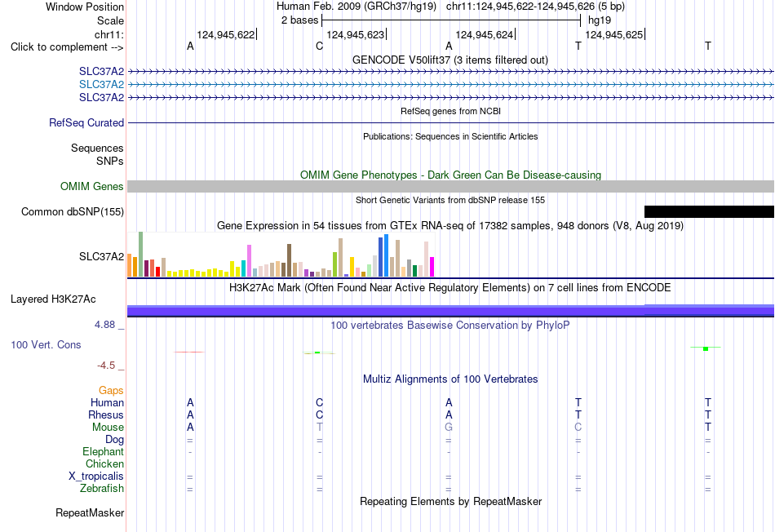Viewport: 775px width, 532px height.
Task: Open the GTEx Gene Expression track title
Action: pos(450,226)
